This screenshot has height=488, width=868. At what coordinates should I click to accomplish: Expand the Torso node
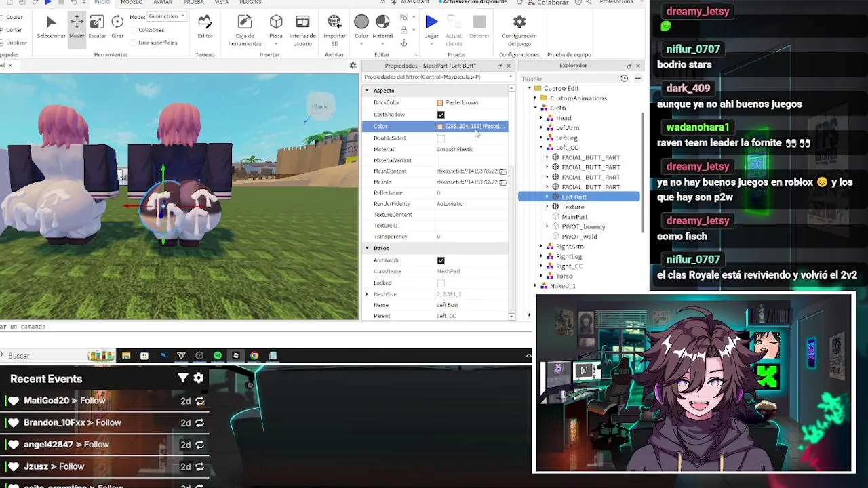click(541, 276)
